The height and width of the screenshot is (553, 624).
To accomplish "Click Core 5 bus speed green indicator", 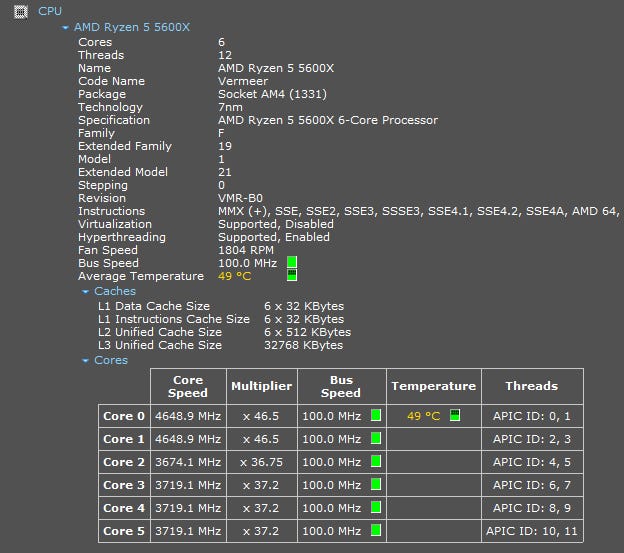I will tap(376, 531).
